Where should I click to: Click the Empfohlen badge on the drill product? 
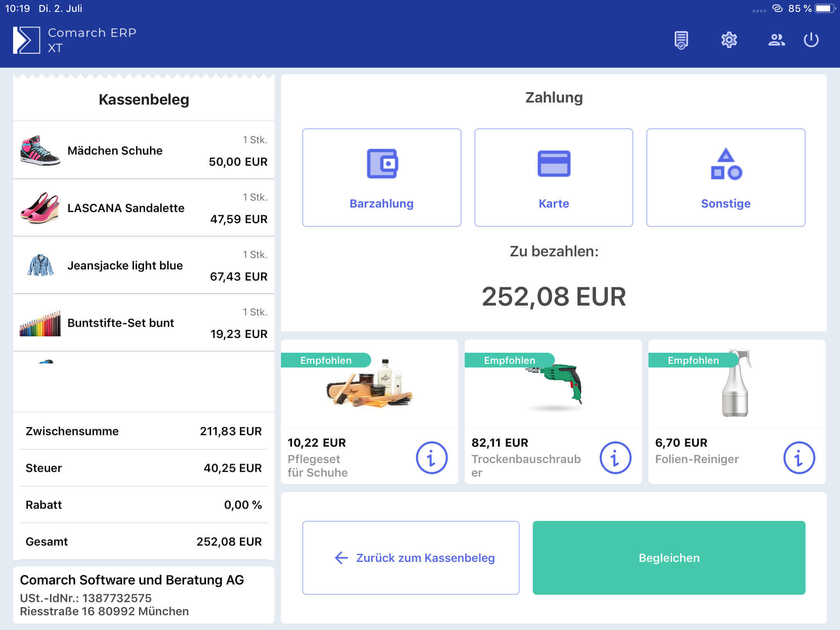point(509,360)
